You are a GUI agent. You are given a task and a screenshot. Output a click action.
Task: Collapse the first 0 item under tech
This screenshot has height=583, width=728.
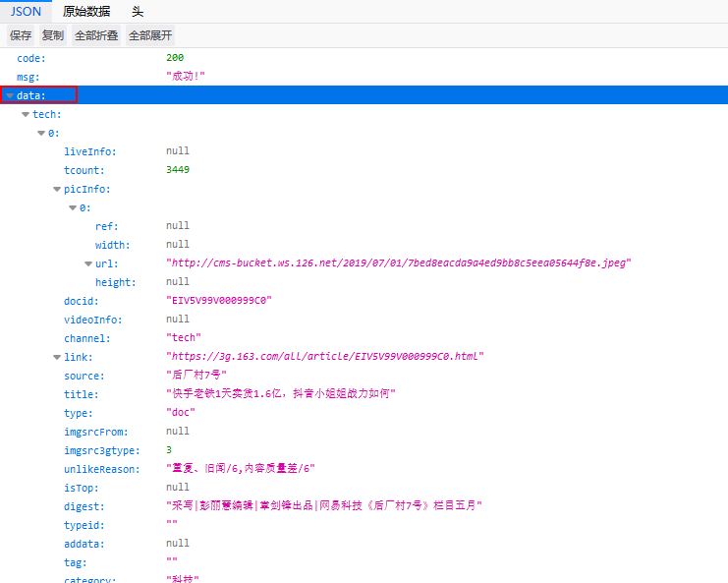coord(41,134)
